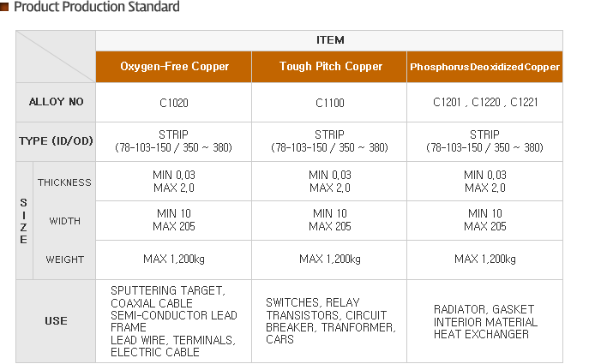The height and width of the screenshot is (364, 613).
Task: Click the brown square bullet icon by the title
Action: (4, 7)
